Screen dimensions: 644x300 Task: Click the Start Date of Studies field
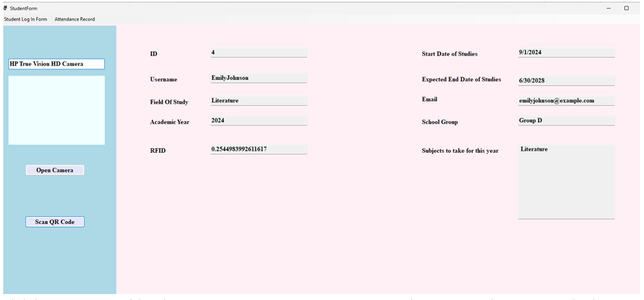(565, 52)
